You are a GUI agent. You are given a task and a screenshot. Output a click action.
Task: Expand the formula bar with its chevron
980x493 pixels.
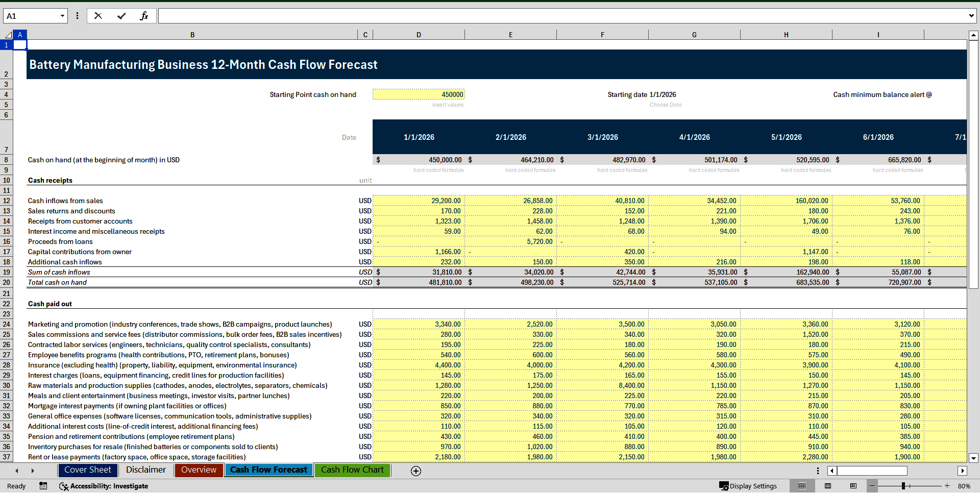tap(972, 16)
